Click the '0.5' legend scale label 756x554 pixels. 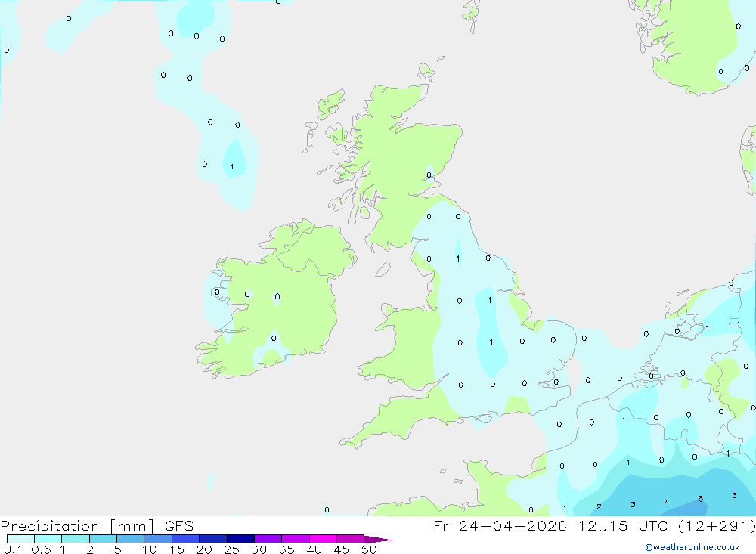[x=41, y=549]
